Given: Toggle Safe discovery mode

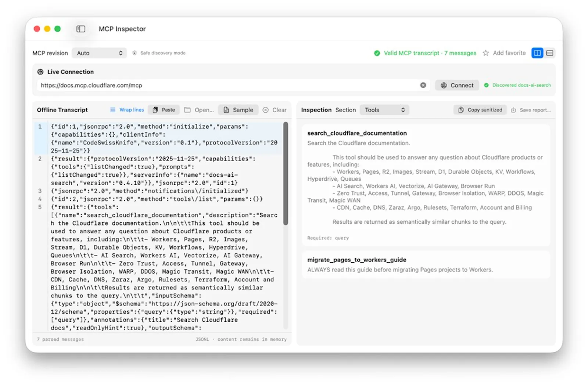Looking at the screenshot, I should [159, 53].
